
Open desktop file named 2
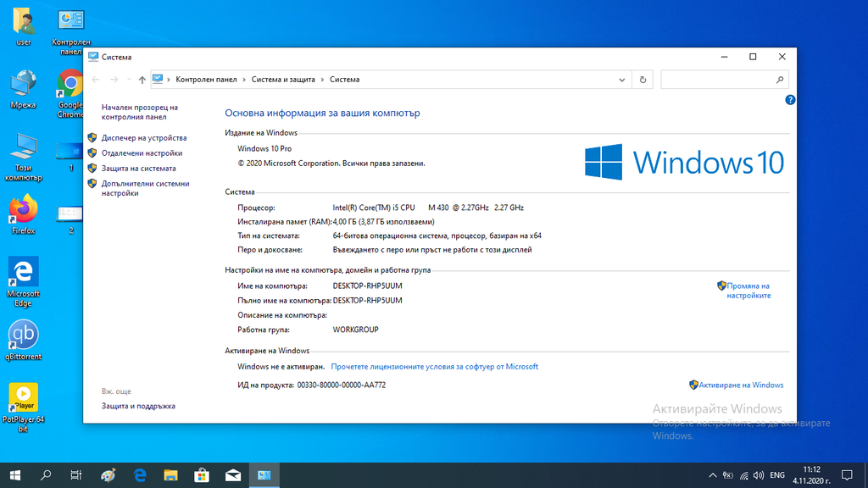(70, 219)
